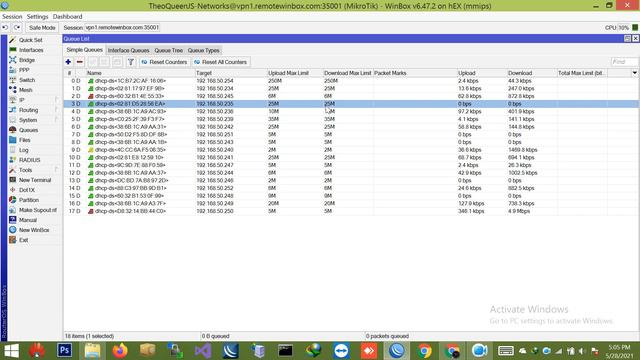Select queue row with target 192.168.50.240
640x360 pixels.
(351, 150)
